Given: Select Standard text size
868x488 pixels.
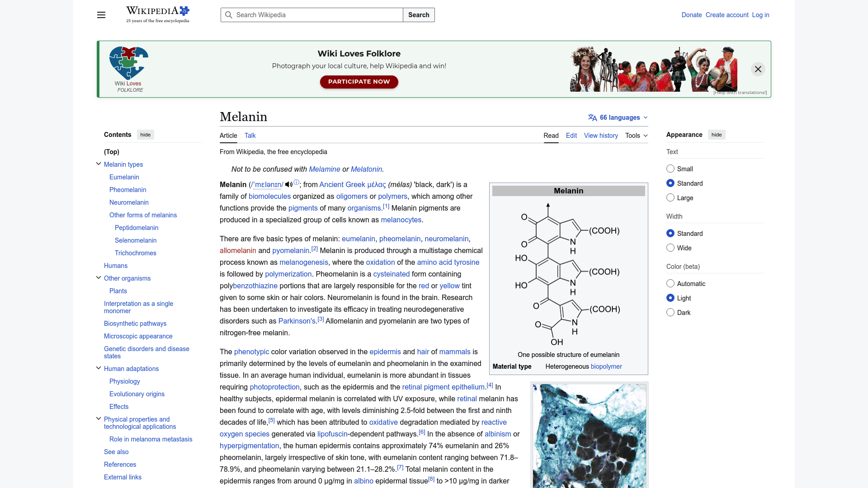Looking at the screenshot, I should tap(670, 183).
